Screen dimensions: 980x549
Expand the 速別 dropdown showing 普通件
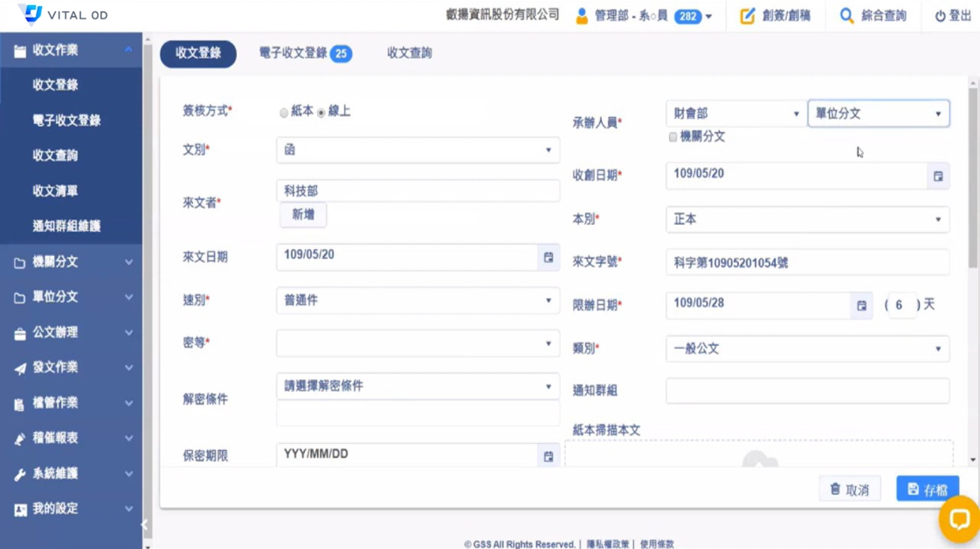coord(418,301)
